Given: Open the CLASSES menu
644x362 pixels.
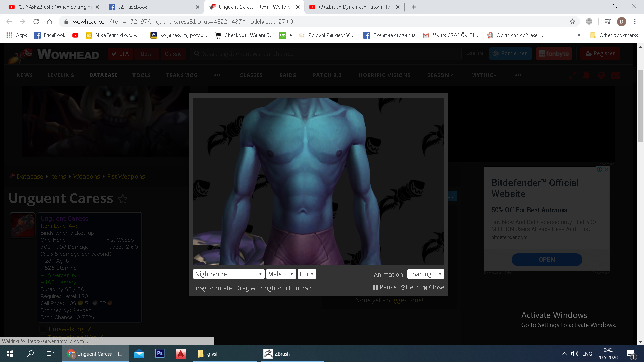Looking at the screenshot, I should (251, 75).
